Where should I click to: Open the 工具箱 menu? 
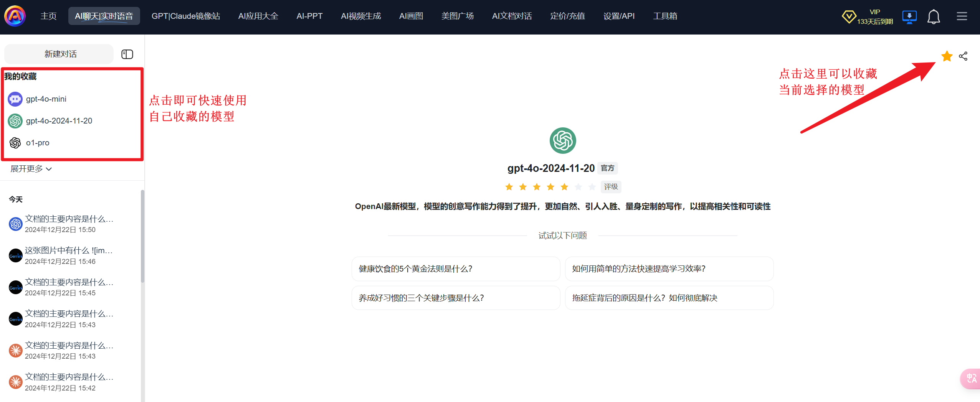(x=665, y=16)
